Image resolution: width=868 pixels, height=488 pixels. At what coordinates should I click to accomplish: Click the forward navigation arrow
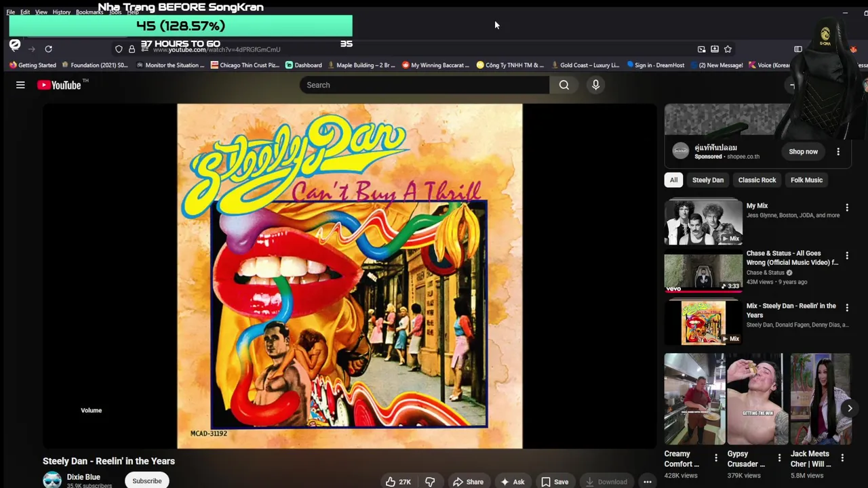click(x=31, y=49)
